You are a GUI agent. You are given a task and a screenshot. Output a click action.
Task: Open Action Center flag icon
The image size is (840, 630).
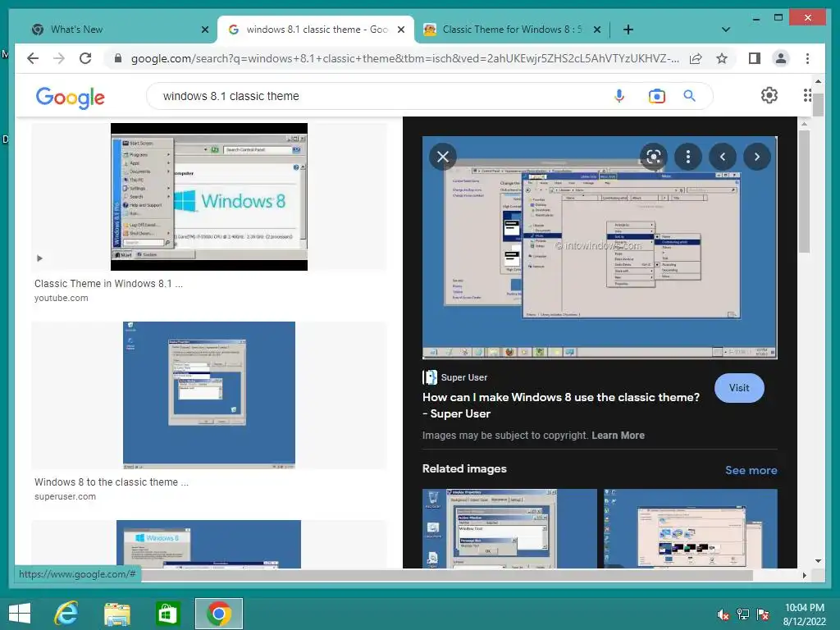tap(763, 614)
